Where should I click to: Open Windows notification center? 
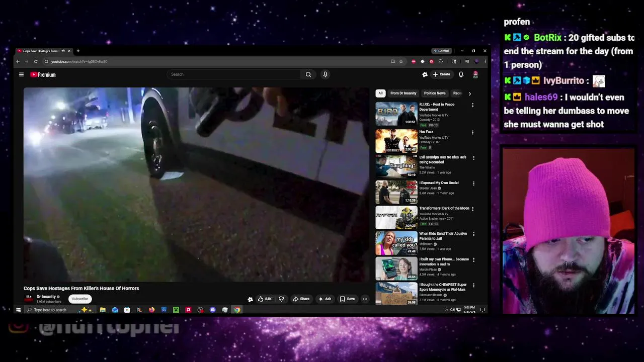[482, 310]
